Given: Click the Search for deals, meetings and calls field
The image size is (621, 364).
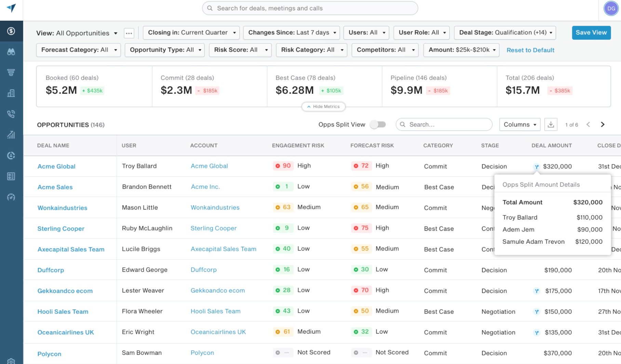Looking at the screenshot, I should pos(310,8).
